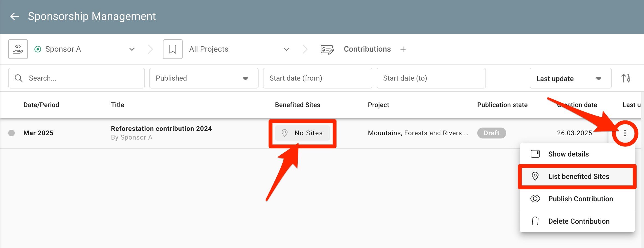
Task: Add a new contribution with plus icon
Action: [403, 49]
